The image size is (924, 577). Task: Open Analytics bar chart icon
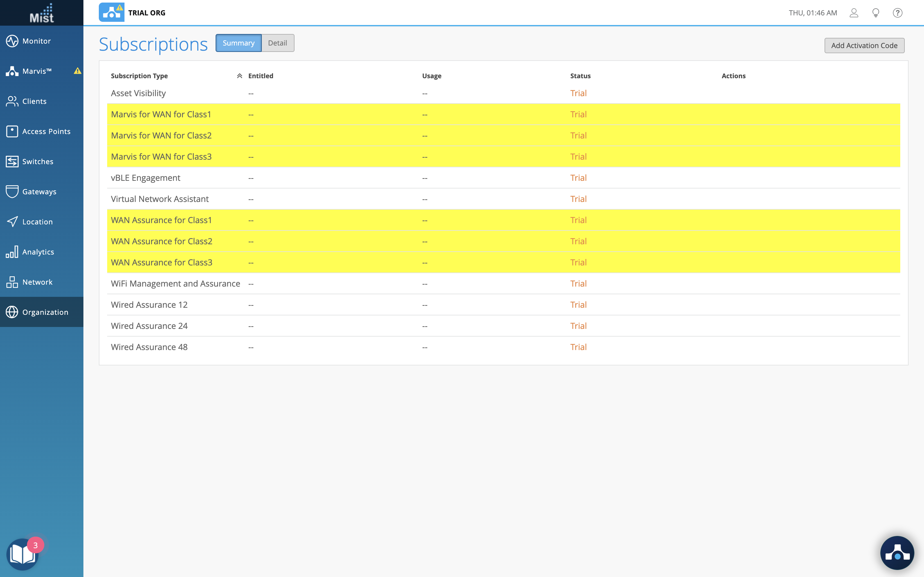[x=12, y=252]
